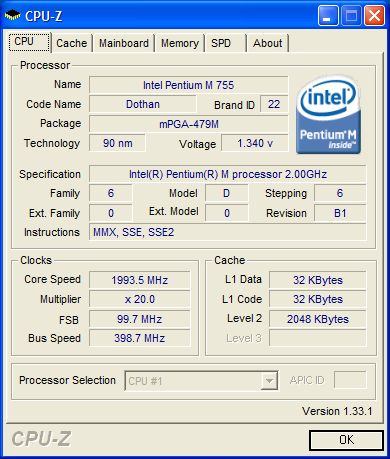Click the Brand ID value 22
The width and height of the screenshot is (390, 459).
274,104
